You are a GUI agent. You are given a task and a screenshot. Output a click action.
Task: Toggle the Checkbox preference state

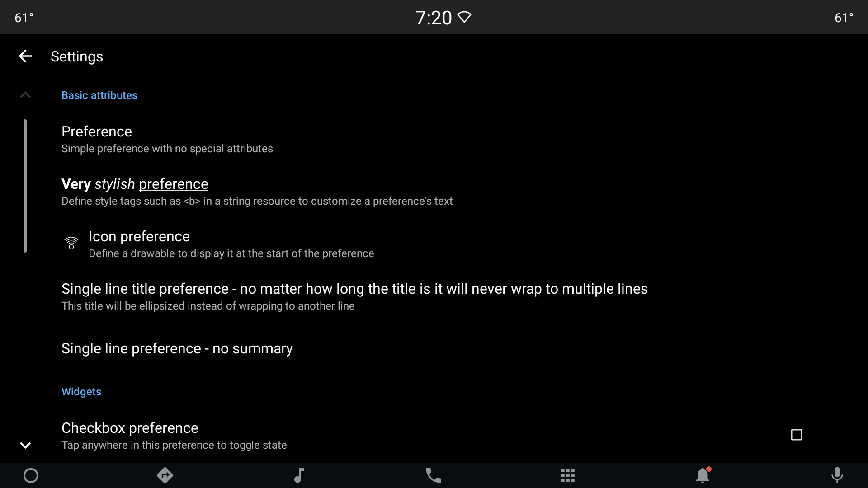click(x=797, y=435)
